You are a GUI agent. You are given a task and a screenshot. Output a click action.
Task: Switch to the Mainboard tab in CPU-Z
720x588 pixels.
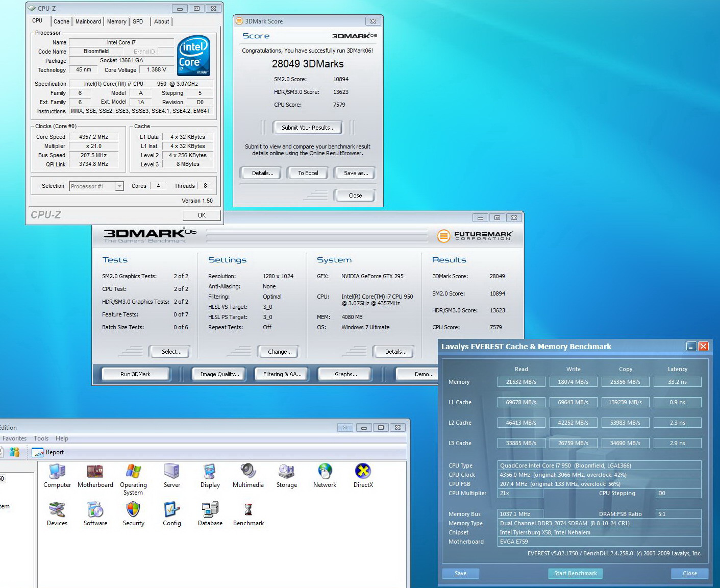88,21
